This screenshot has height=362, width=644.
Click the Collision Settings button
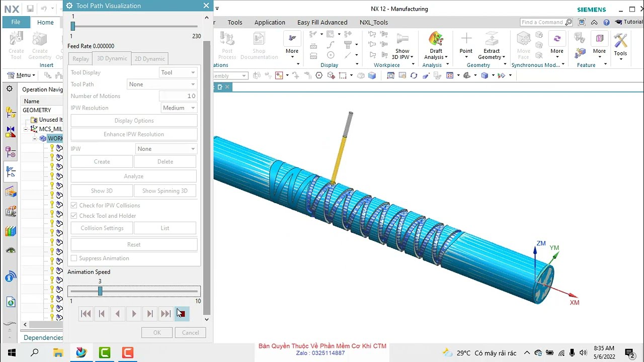102,228
